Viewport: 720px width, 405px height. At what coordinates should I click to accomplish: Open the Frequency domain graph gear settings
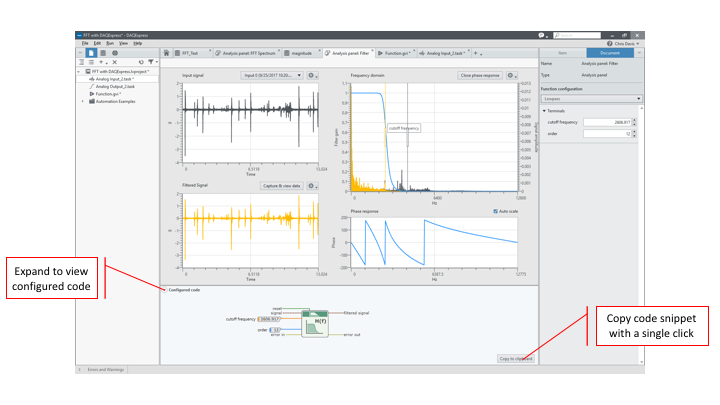(x=512, y=75)
